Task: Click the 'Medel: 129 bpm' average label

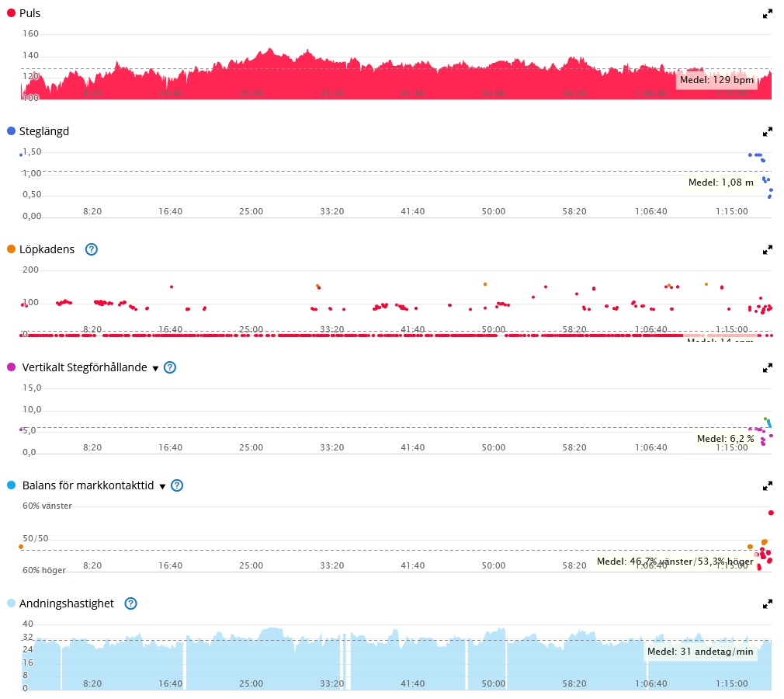Action: tap(716, 80)
